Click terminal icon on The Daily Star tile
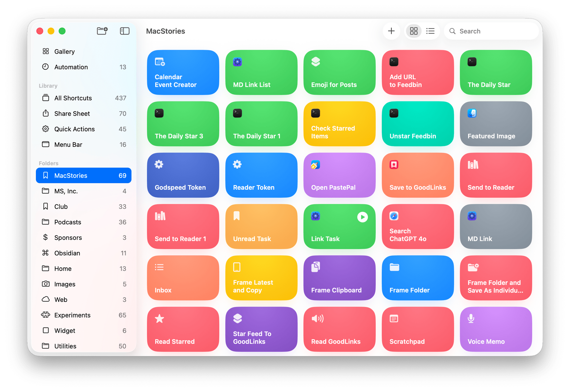 [472, 62]
